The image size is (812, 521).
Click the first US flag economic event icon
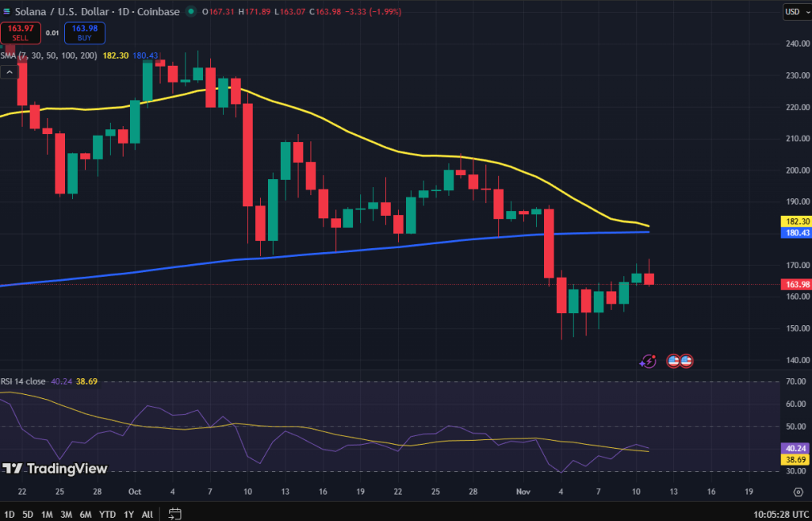tap(673, 361)
